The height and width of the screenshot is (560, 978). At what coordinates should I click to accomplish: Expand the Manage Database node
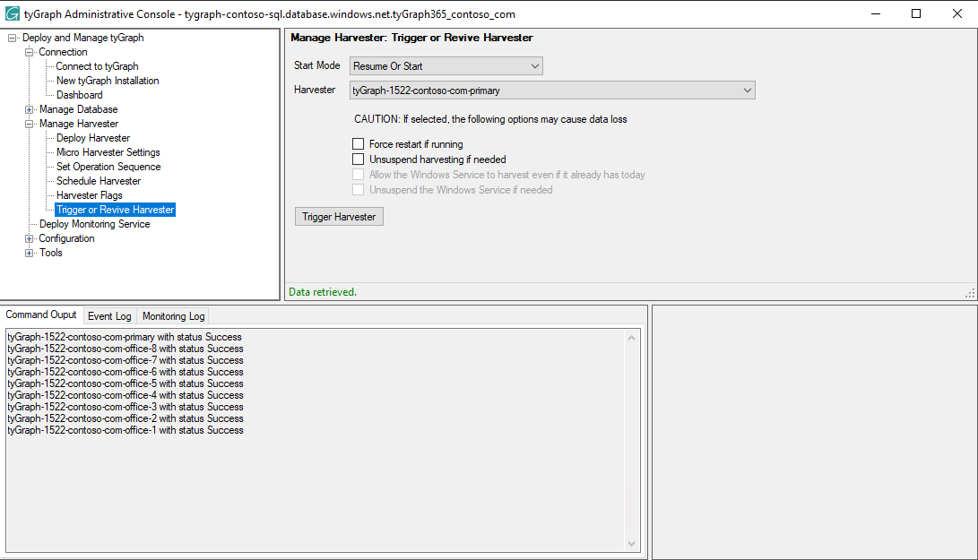point(29,109)
